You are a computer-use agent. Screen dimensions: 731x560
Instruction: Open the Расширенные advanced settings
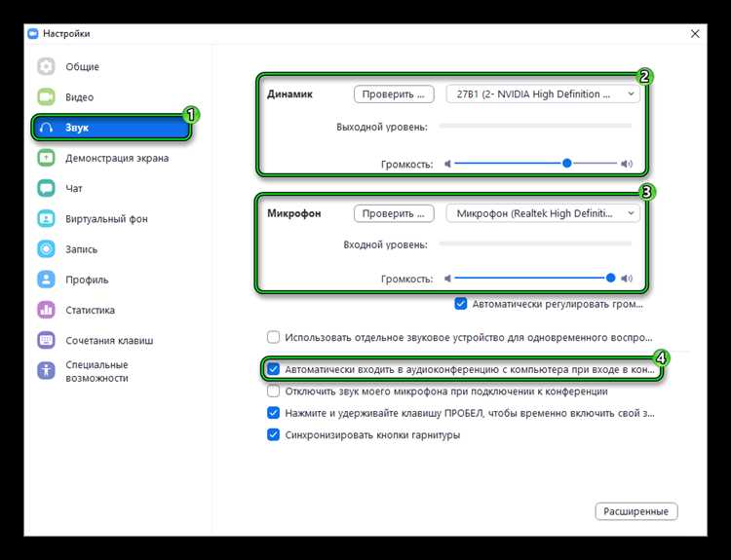tap(636, 511)
